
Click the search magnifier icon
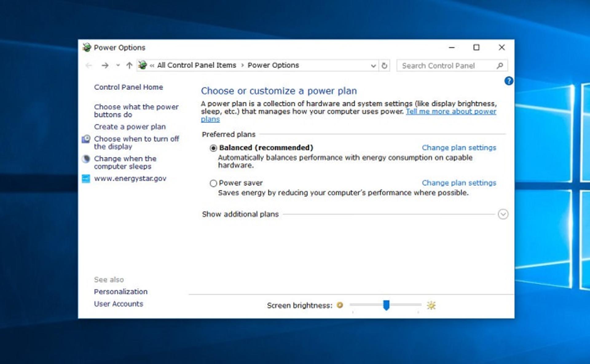pyautogui.click(x=500, y=65)
